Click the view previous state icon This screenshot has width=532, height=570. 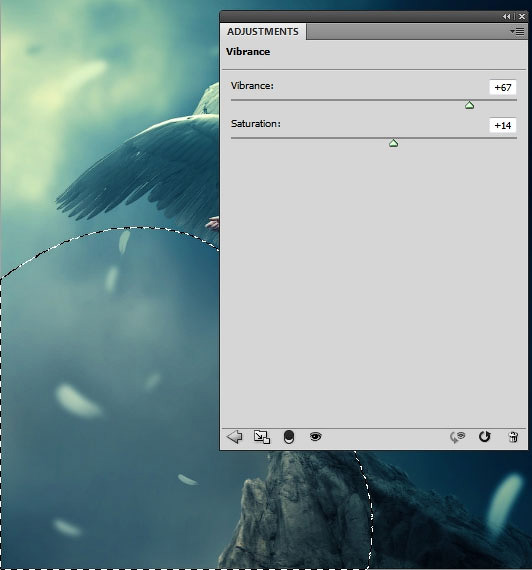[458, 437]
